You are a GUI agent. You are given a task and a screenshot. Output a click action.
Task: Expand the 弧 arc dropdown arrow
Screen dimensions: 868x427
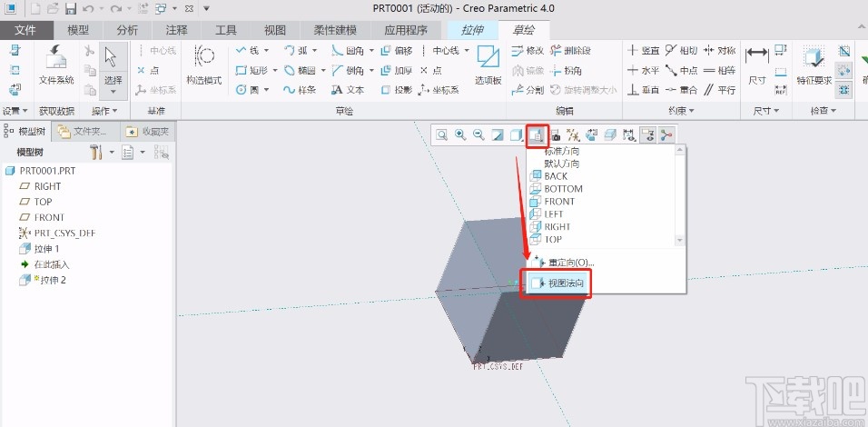pyautogui.click(x=314, y=50)
